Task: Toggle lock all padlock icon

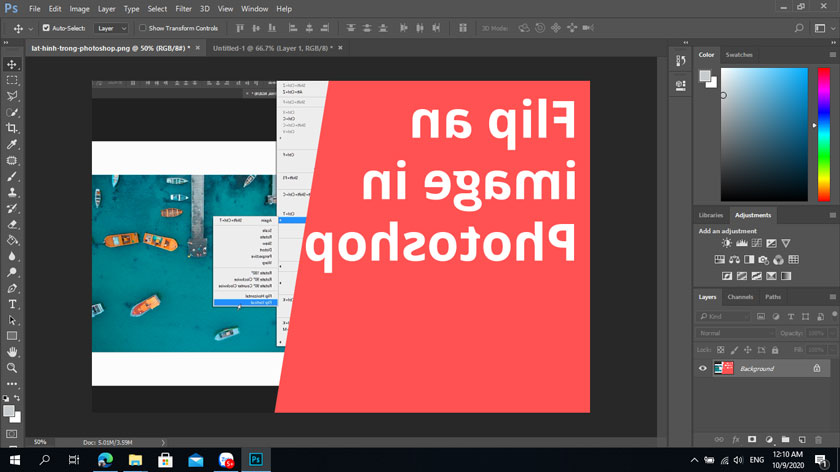Action: 775,350
